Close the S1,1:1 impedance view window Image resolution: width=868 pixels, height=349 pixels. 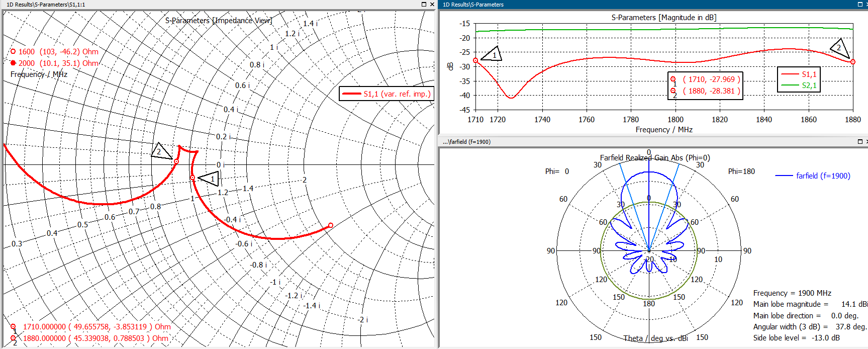pyautogui.click(x=432, y=4)
